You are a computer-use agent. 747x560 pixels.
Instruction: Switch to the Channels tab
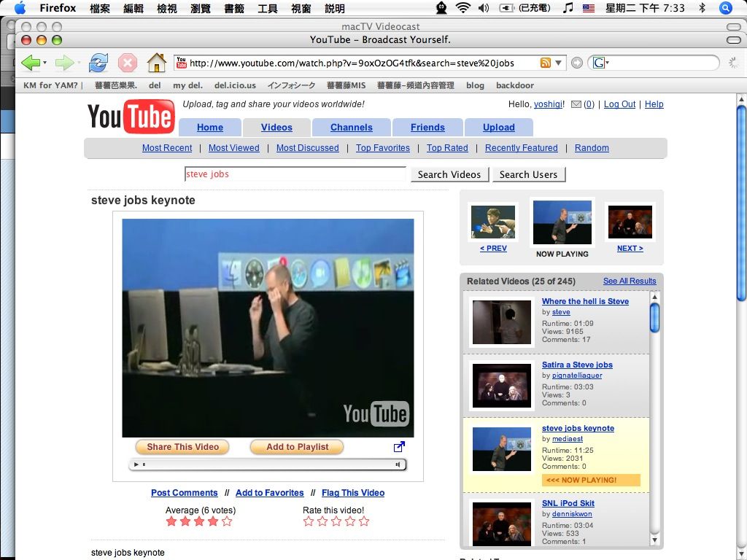click(x=351, y=127)
